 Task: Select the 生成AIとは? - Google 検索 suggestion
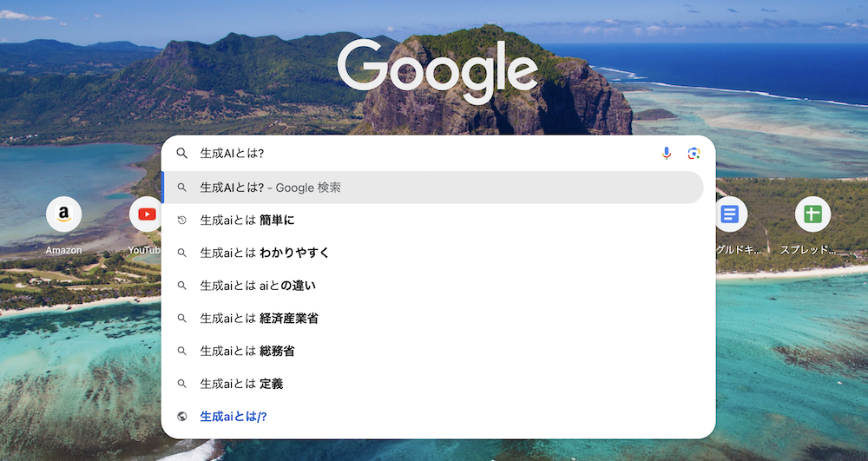click(433, 188)
